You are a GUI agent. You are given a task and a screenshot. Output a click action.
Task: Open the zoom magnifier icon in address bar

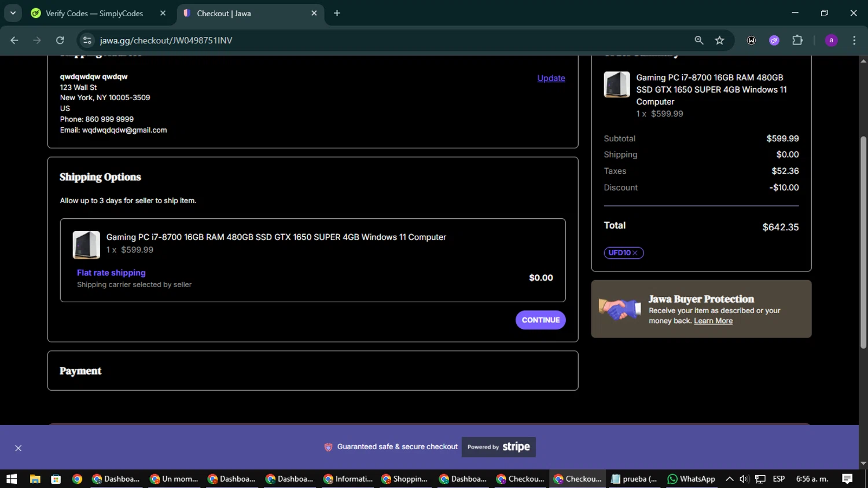pyautogui.click(x=699, y=41)
